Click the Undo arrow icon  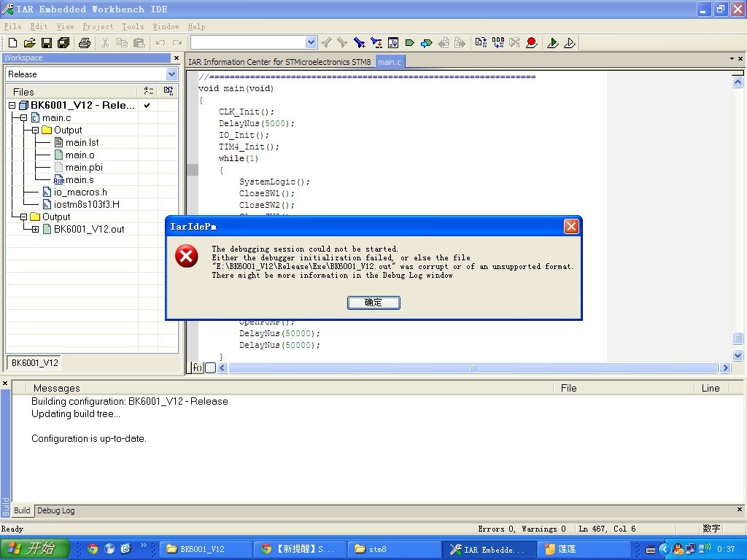(160, 43)
